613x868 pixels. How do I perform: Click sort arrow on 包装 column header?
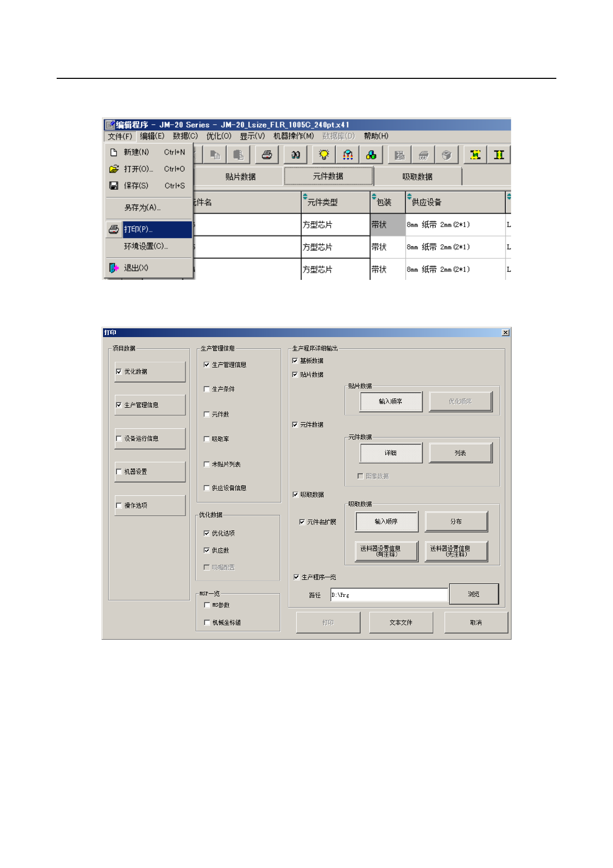point(374,196)
